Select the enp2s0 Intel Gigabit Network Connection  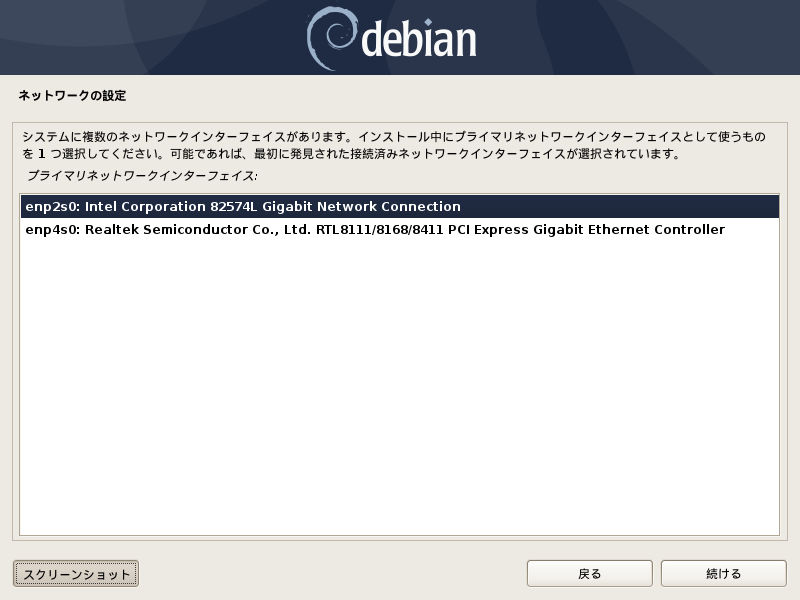[400, 207]
